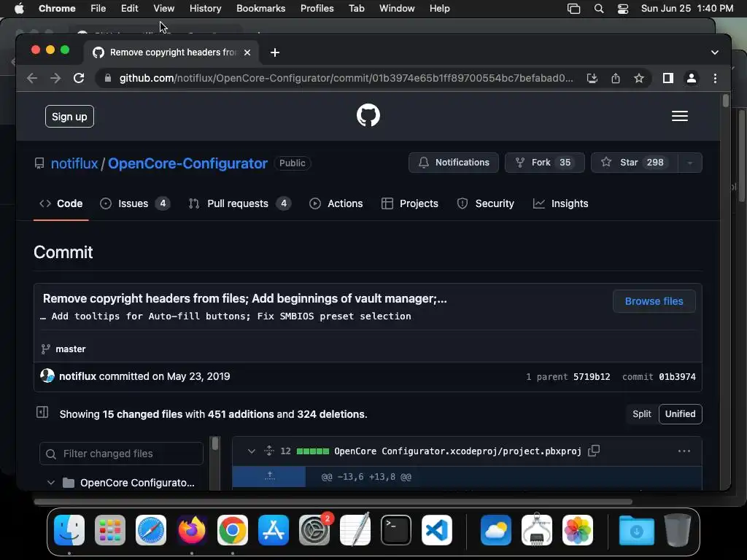Image resolution: width=747 pixels, height=560 pixels.
Task: Copy the project.pbxproj file path
Action: [x=594, y=451]
